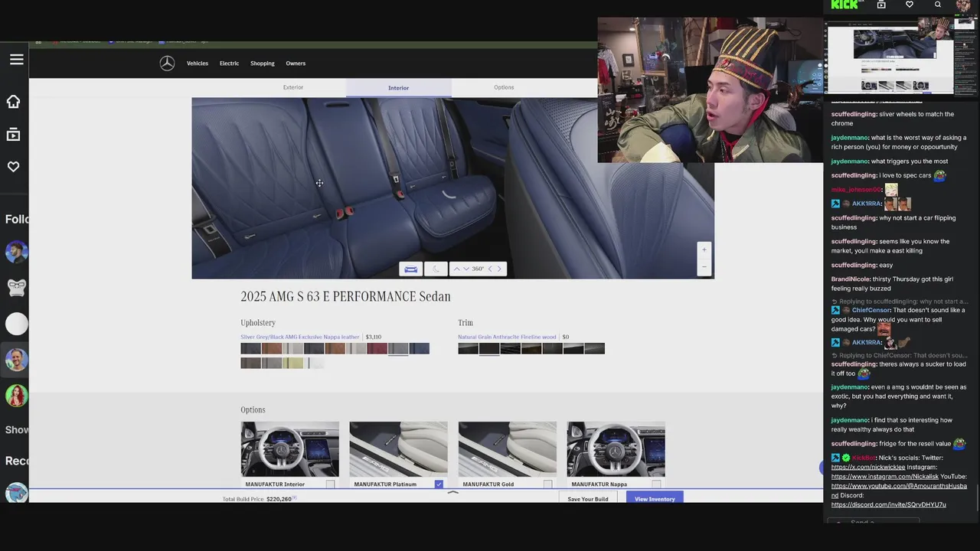Click the MANUFAKTUR Interior option thumbnail
Screen dimensions: 980x551
pos(289,449)
